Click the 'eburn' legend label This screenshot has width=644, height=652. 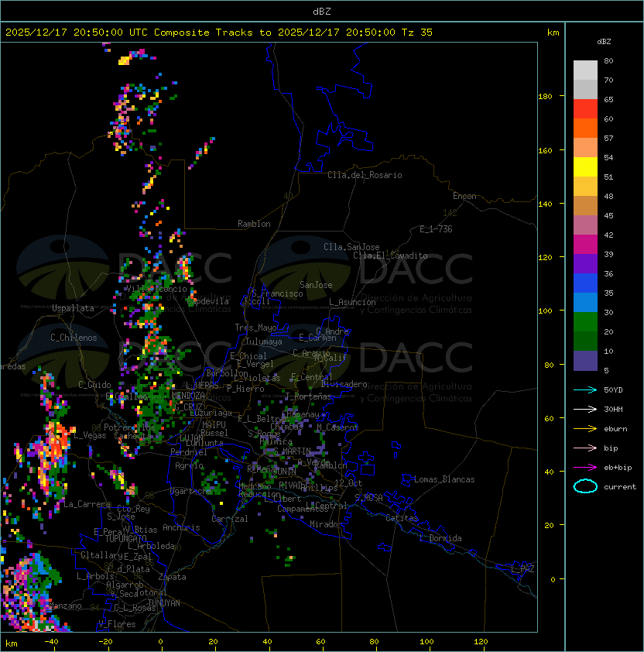615,429
